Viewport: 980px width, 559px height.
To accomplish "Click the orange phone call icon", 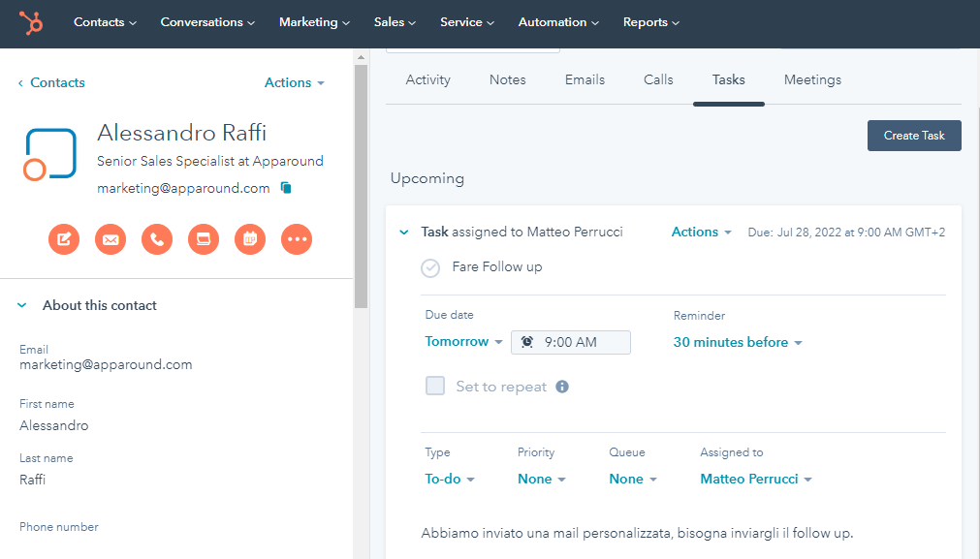I will [x=157, y=239].
